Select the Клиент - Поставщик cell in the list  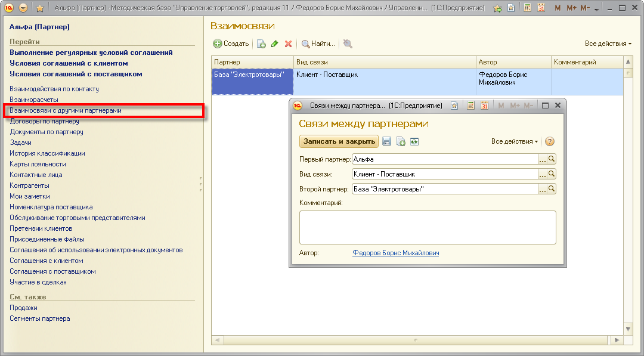385,81
